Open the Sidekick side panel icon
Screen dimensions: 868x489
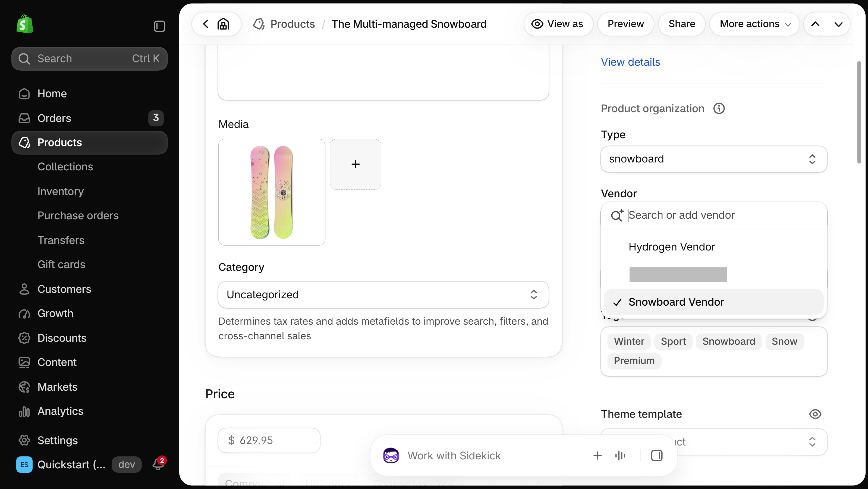pyautogui.click(x=656, y=456)
